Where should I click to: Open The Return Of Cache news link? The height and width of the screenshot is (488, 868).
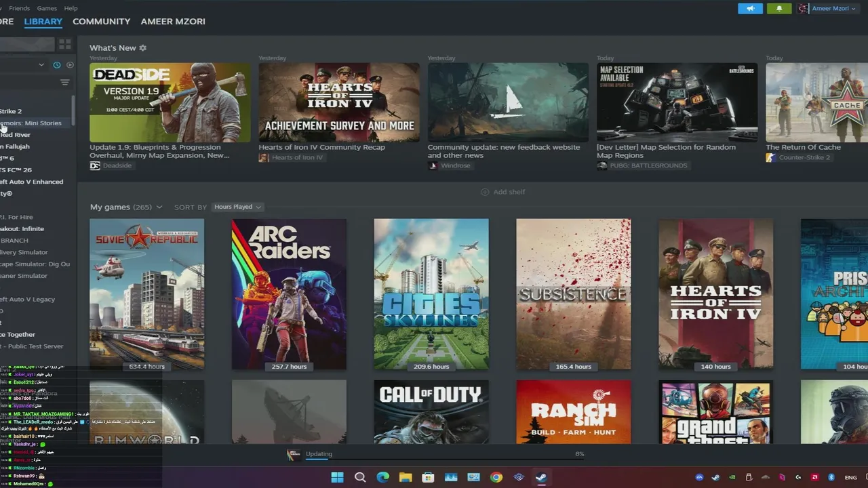point(803,147)
